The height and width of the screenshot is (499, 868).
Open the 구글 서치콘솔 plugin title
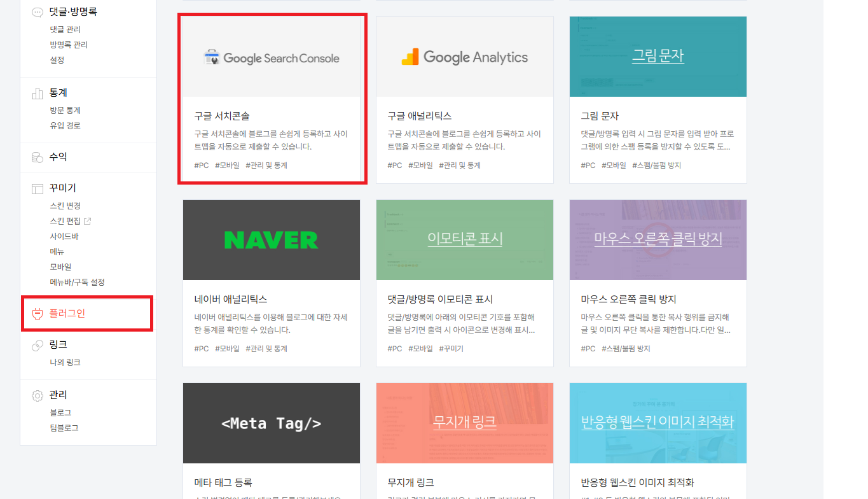click(x=222, y=116)
